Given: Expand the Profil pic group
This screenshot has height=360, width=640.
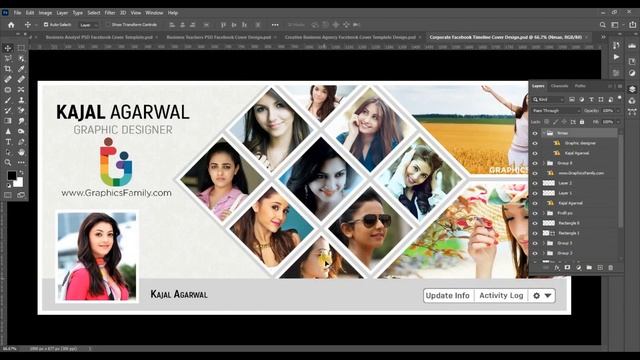Looking at the screenshot, I should point(544,213).
